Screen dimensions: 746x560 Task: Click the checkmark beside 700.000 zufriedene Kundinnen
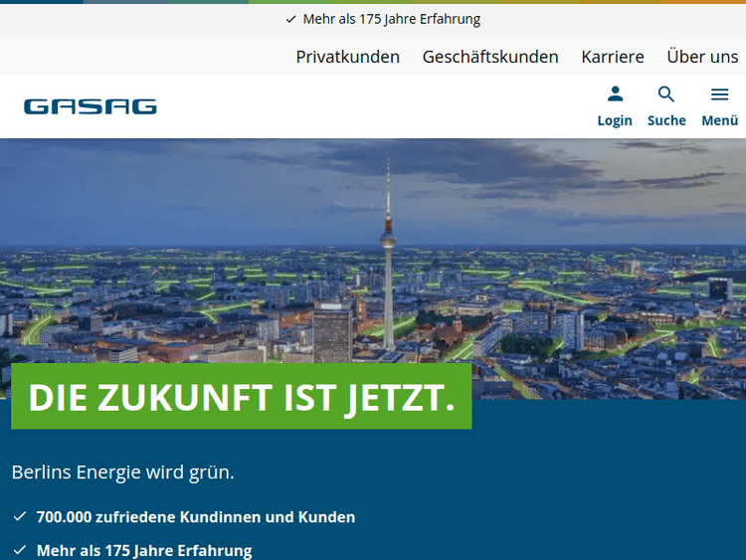coord(20,517)
